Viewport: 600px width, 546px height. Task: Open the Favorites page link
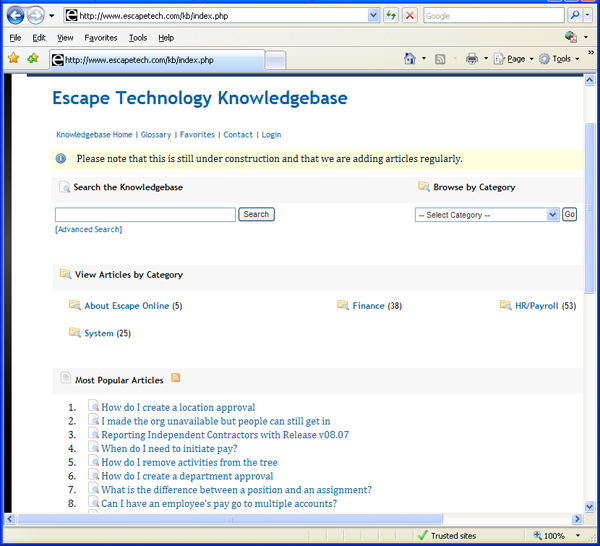(197, 135)
